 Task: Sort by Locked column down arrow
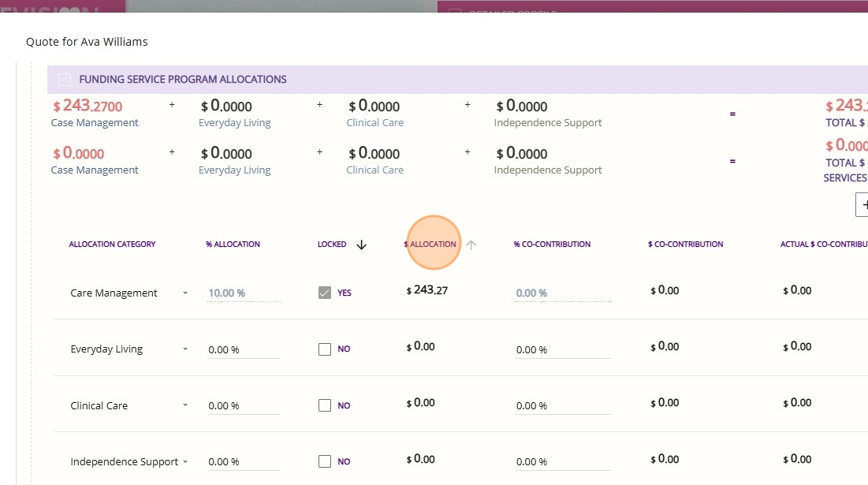pos(362,244)
